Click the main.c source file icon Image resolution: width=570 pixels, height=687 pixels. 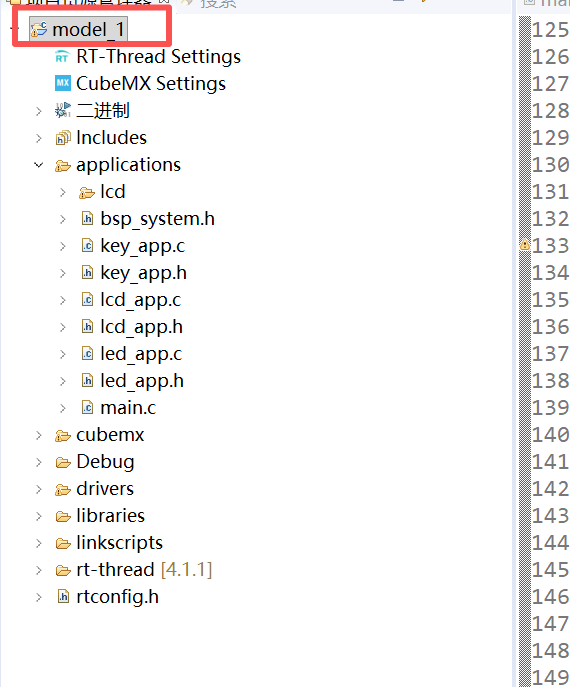(87, 408)
